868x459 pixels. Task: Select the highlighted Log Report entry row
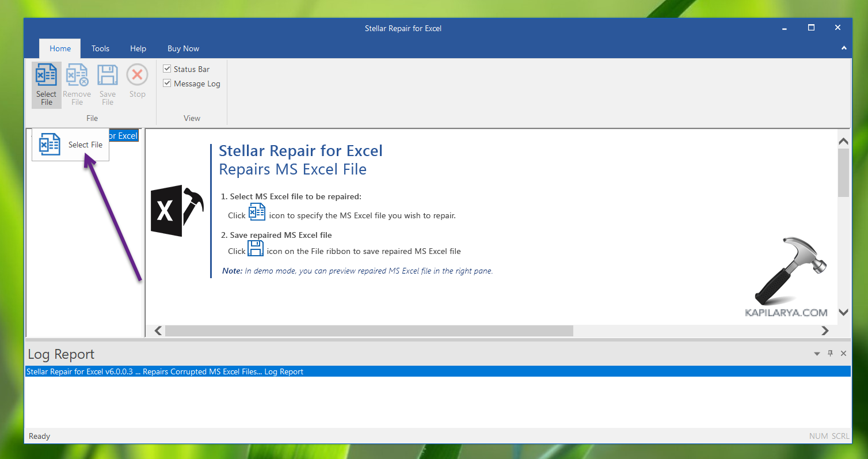pyautogui.click(x=437, y=371)
